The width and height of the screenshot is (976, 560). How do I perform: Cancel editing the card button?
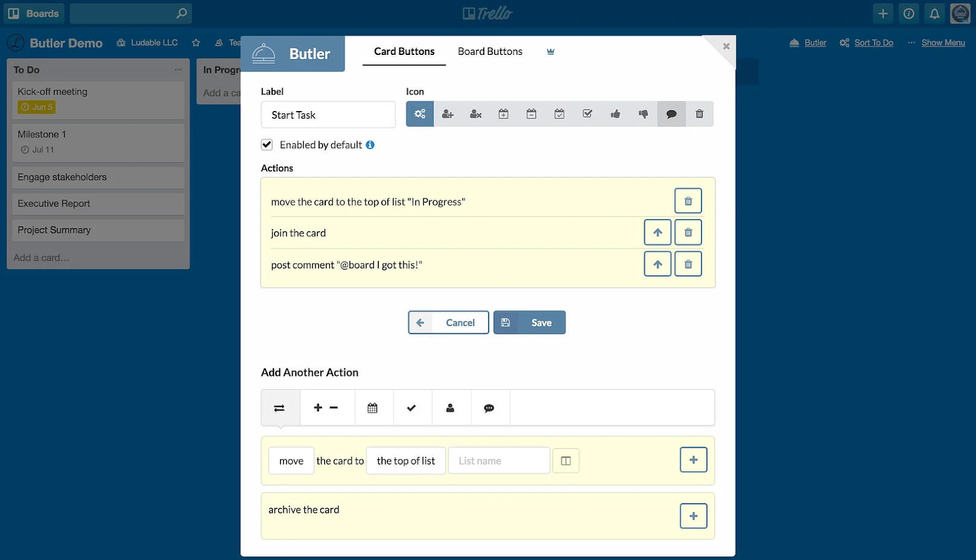(x=448, y=322)
